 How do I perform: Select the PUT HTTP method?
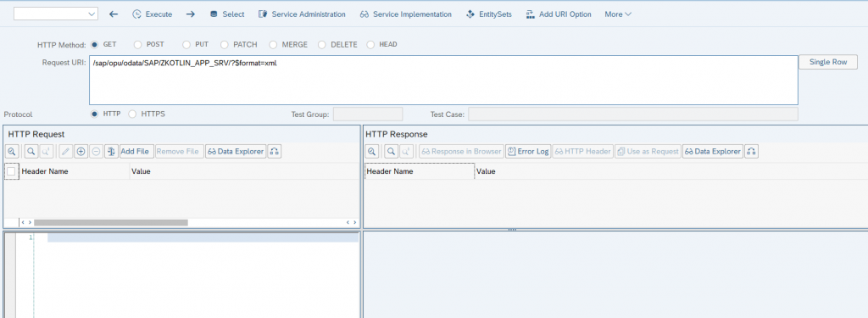pyautogui.click(x=186, y=44)
